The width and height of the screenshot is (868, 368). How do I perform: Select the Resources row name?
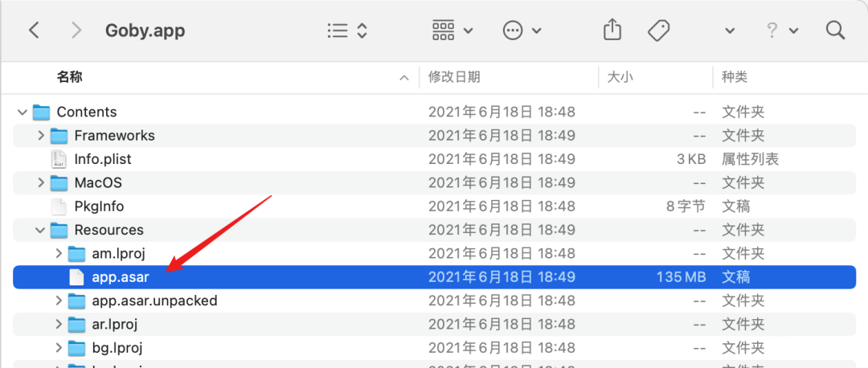[x=109, y=231]
